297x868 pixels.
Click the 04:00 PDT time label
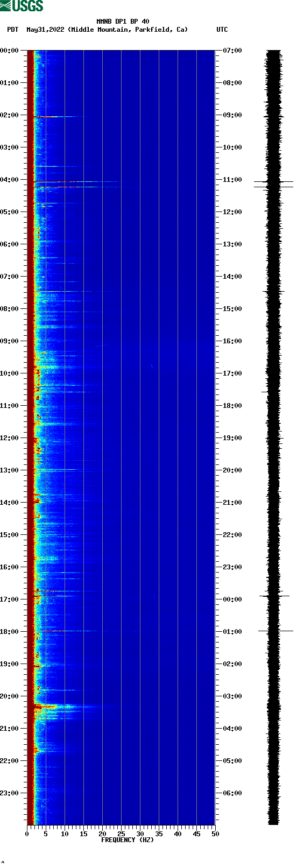pyautogui.click(x=9, y=180)
